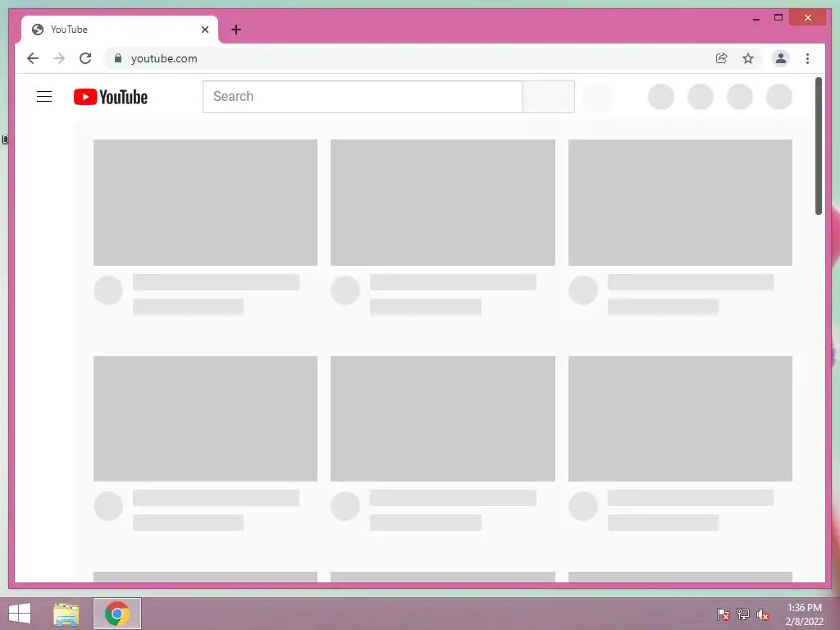Open the YouTube hamburger guide menu
This screenshot has height=630, width=840.
[x=44, y=97]
